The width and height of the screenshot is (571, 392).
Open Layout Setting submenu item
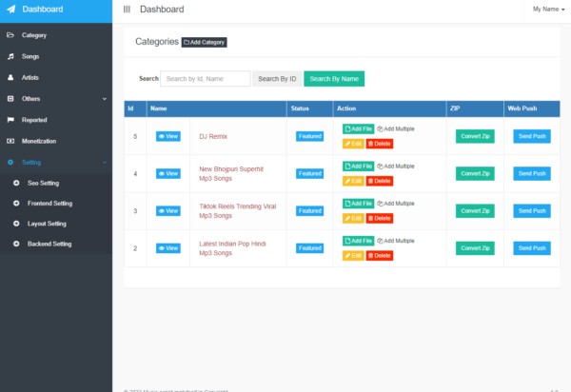[x=56, y=224]
